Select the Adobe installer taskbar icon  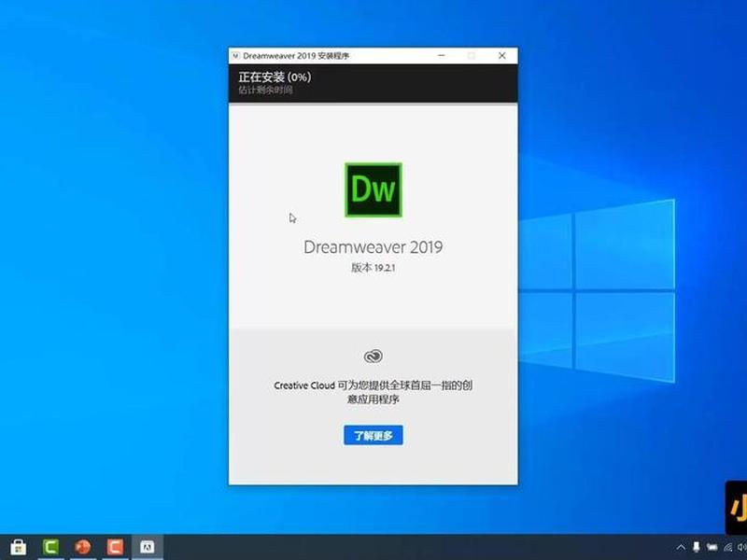pos(148,547)
